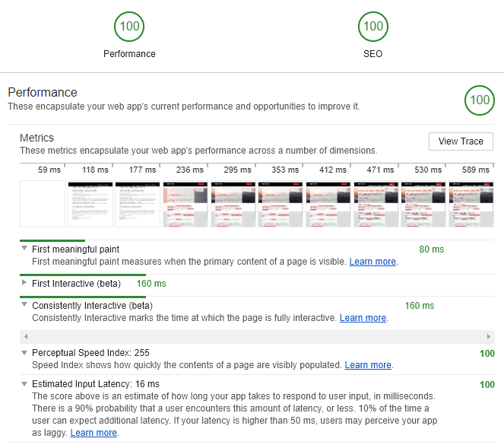Click the right arrow of horizontal scrollbar
Image resolution: width=504 pixels, height=448 pixels.
(488, 335)
